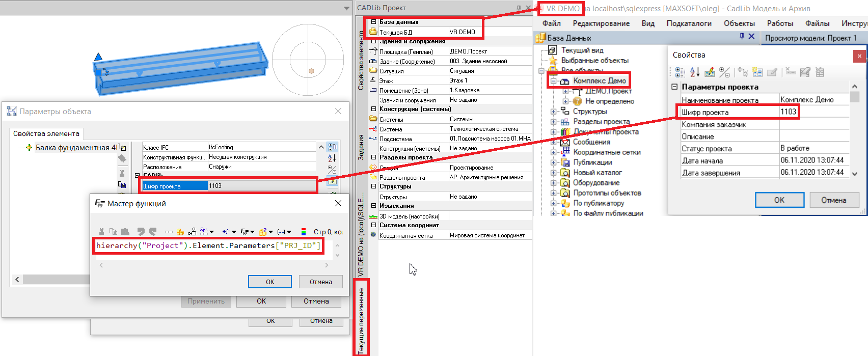
Task: Click the alphabetical sort icon in Свойства dialog
Action: [x=695, y=72]
